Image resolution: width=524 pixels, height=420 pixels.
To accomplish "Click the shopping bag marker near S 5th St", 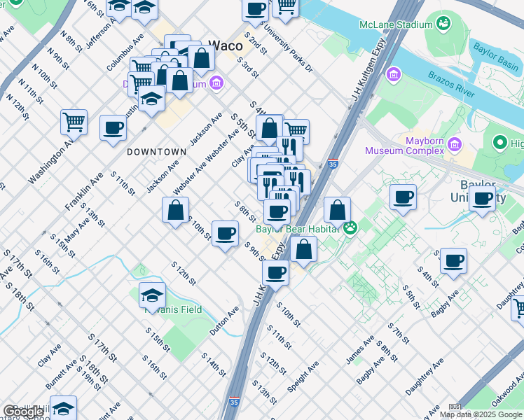I will pyautogui.click(x=269, y=130).
